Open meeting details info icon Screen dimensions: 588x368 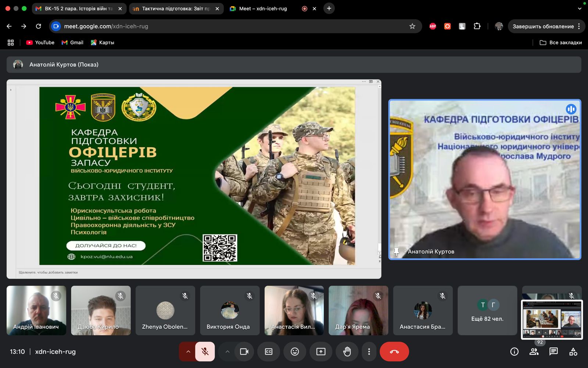[514, 351]
